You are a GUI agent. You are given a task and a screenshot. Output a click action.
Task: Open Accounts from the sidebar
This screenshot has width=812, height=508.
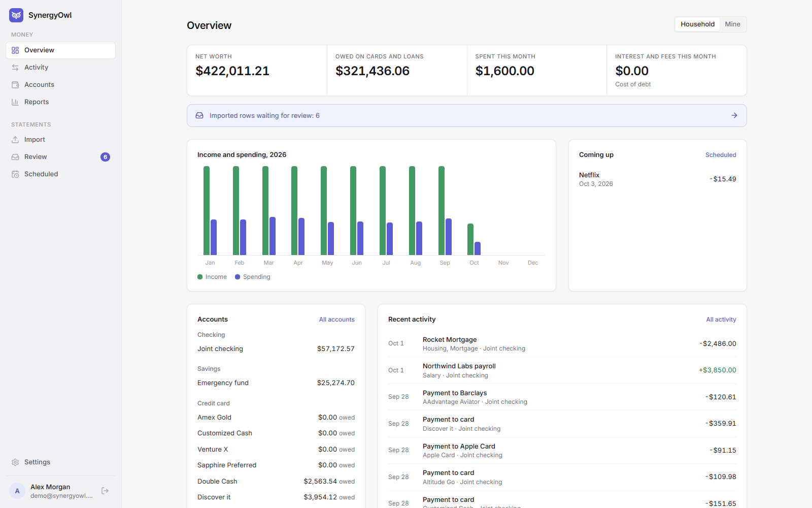tap(61, 85)
